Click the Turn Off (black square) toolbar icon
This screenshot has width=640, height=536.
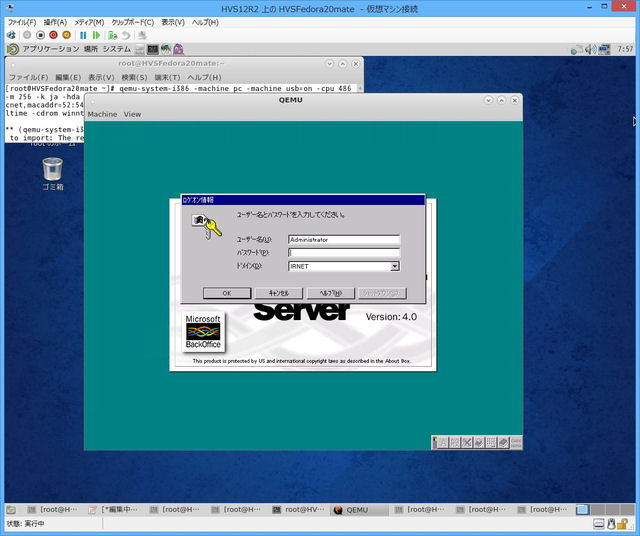[x=40, y=35]
